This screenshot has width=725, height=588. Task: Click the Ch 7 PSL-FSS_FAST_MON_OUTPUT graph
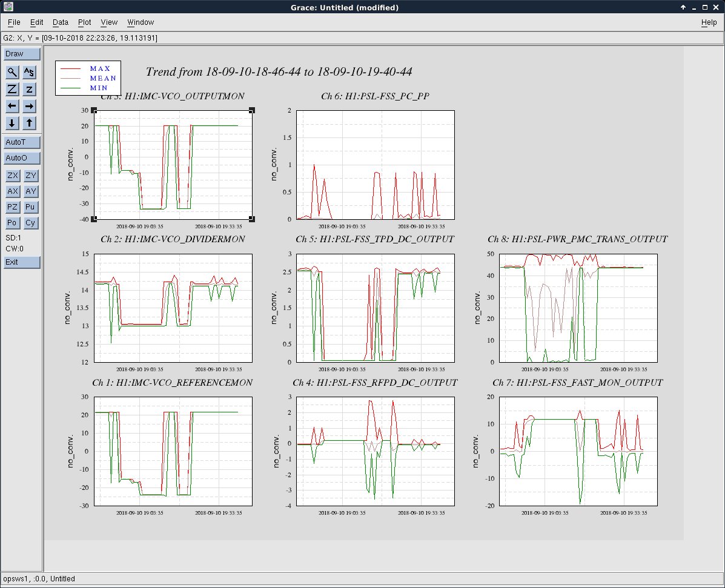click(x=578, y=451)
